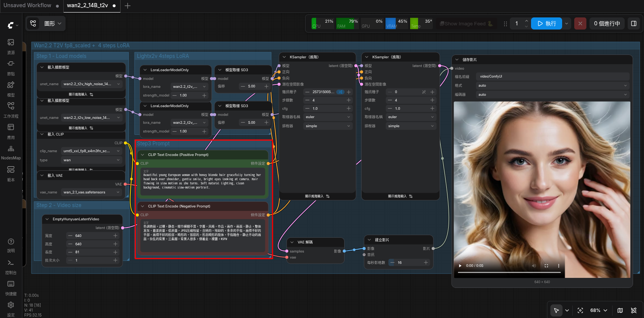Image resolution: width=644 pixels, height=318 pixels.
Task: Switch to the Unsaved Workflow tab
Action: pyautogui.click(x=27, y=5)
